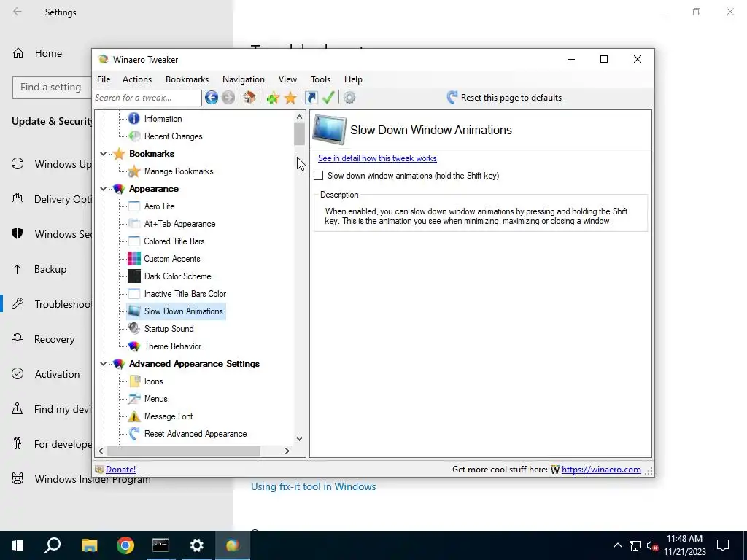Image resolution: width=747 pixels, height=560 pixels.
Task: Click tree scroll down arrow
Action: click(299, 439)
